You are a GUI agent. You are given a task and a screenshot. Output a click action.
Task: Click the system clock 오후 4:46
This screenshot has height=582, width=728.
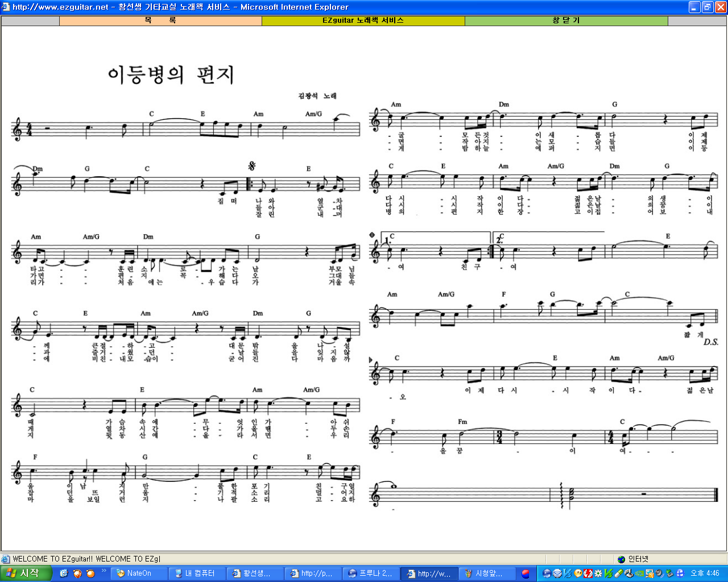tap(705, 573)
